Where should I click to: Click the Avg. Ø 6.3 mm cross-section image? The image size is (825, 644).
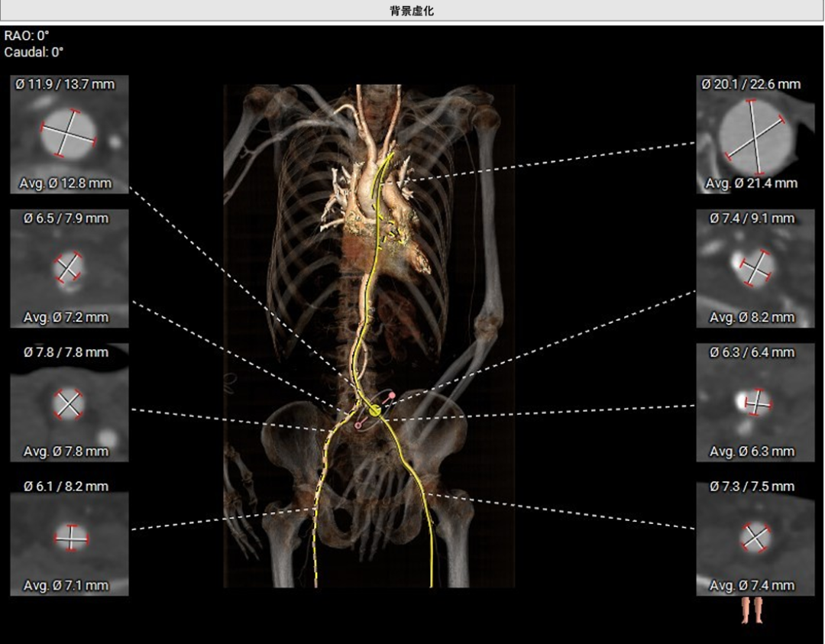(755, 403)
